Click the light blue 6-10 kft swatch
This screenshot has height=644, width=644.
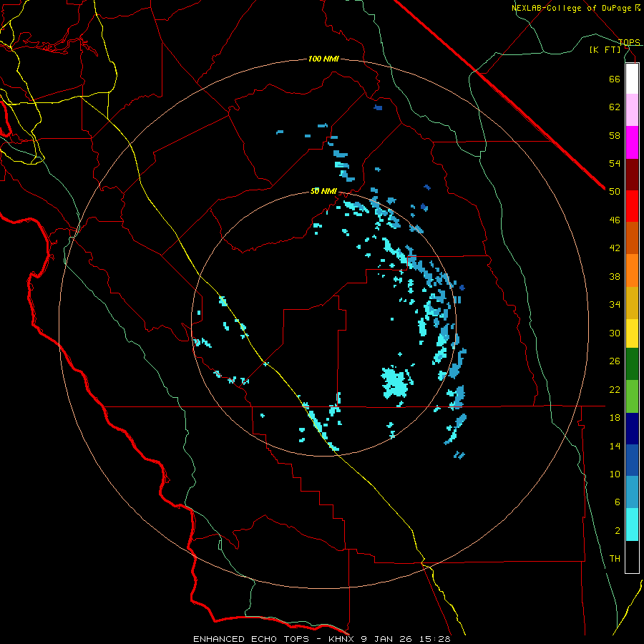tap(632, 492)
